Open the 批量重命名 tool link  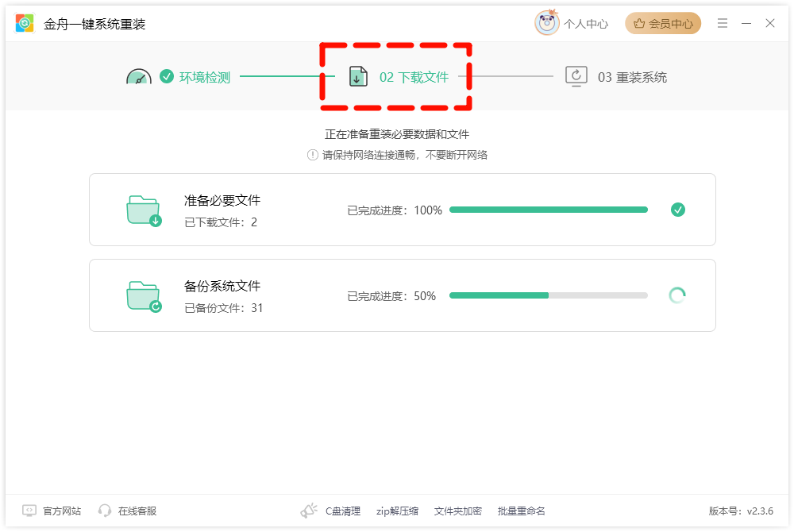click(521, 511)
